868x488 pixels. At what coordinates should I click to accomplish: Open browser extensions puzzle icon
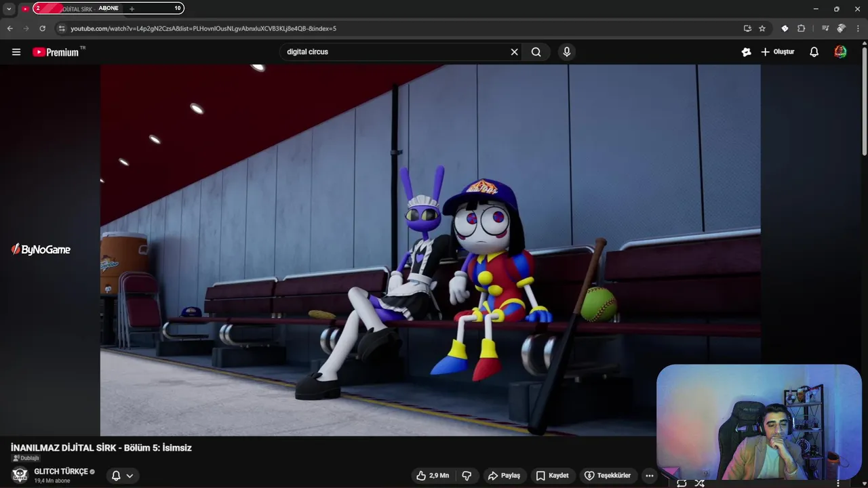802,28
